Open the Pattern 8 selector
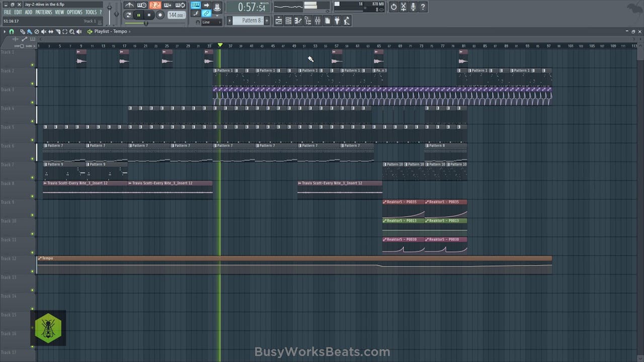Image resolution: width=644 pixels, height=362 pixels. point(249,21)
